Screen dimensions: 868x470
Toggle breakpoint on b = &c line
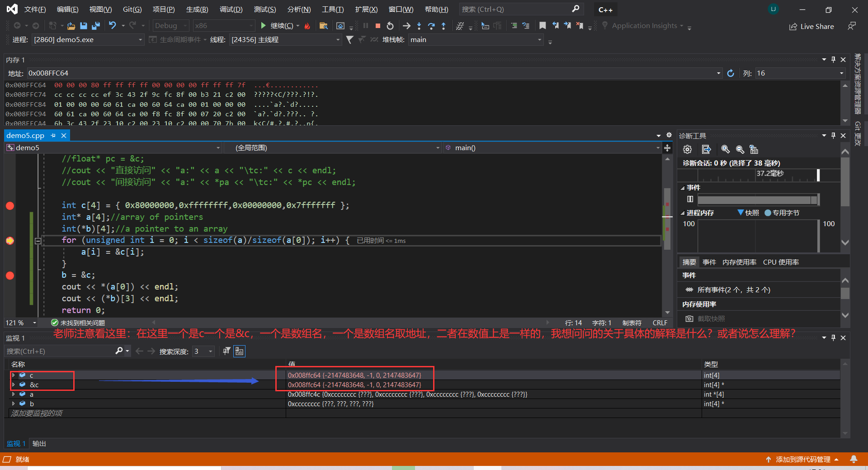pos(10,275)
